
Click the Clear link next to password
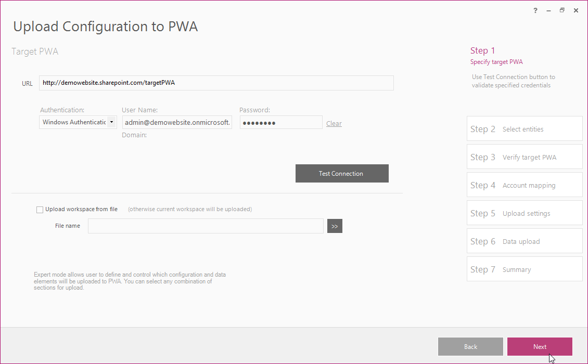tap(334, 124)
